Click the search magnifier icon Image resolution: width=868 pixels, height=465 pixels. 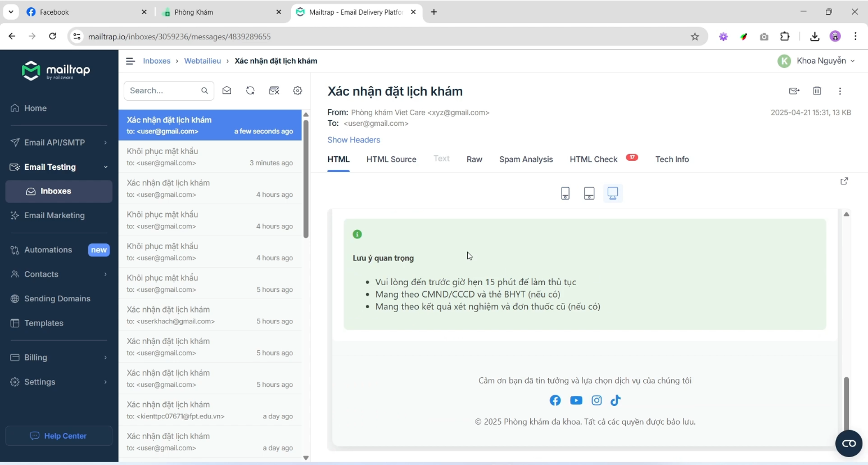205,91
